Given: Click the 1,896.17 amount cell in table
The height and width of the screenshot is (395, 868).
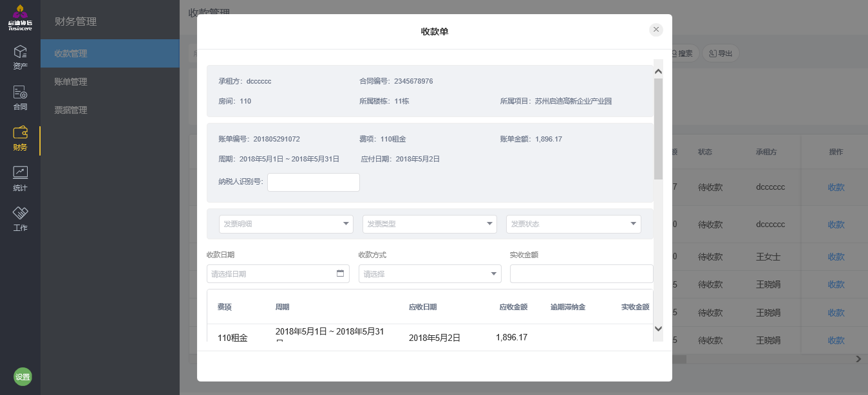Looking at the screenshot, I should pos(512,337).
